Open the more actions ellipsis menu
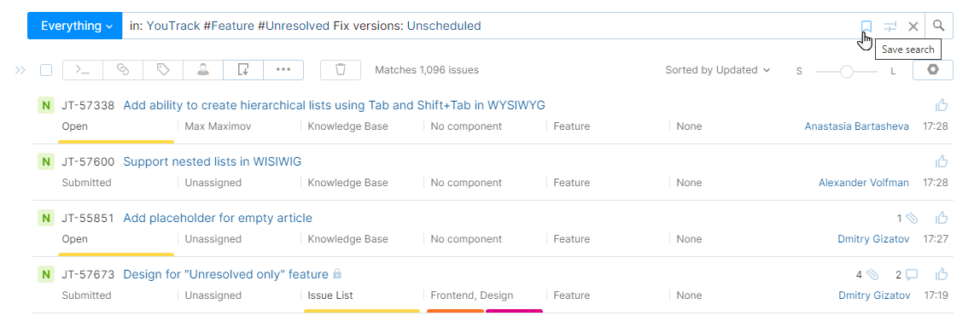This screenshot has width=980, height=316. click(283, 70)
